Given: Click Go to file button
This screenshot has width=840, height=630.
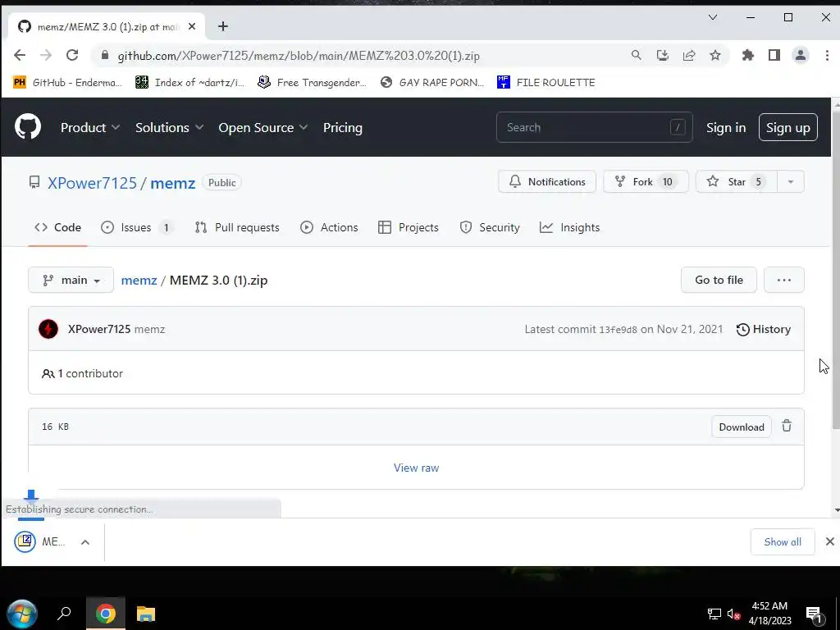Looking at the screenshot, I should 719,280.
